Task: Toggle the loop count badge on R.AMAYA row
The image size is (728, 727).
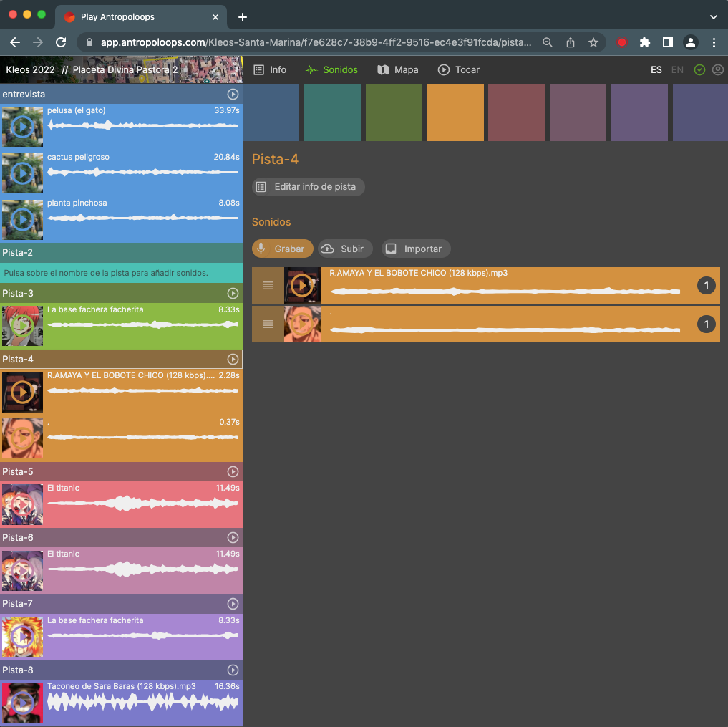Action: click(x=706, y=286)
